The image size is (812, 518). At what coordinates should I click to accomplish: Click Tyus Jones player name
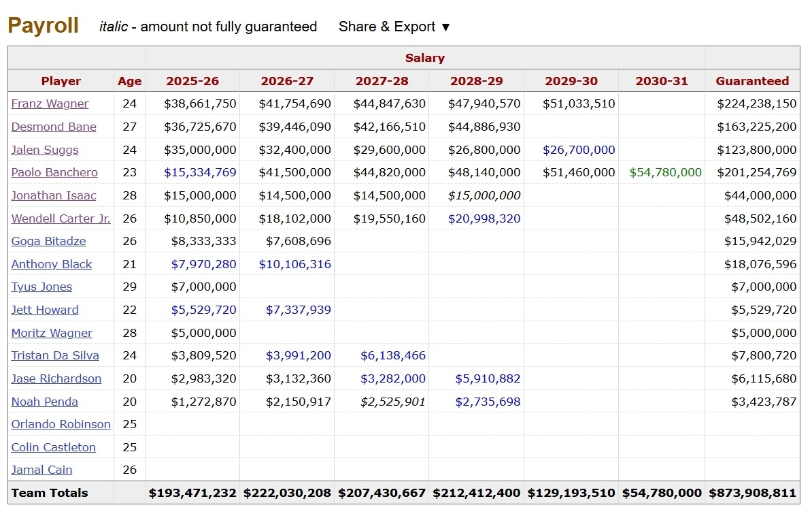point(41,287)
